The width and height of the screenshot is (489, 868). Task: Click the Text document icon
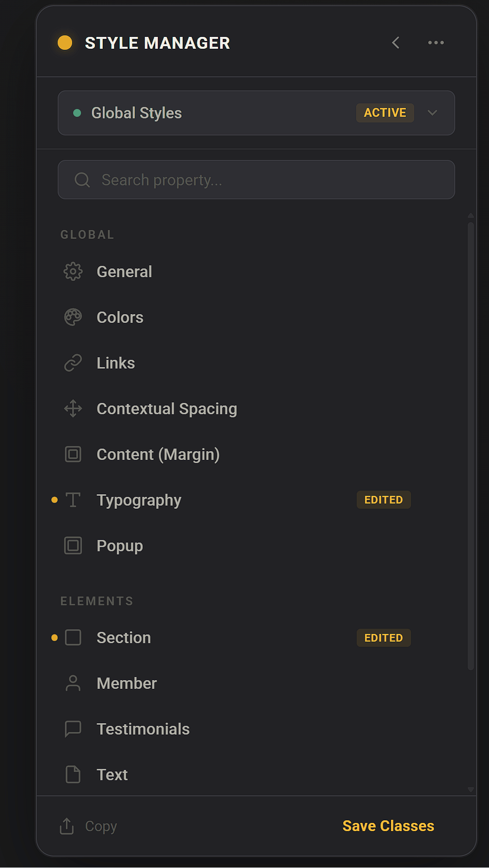click(x=73, y=775)
